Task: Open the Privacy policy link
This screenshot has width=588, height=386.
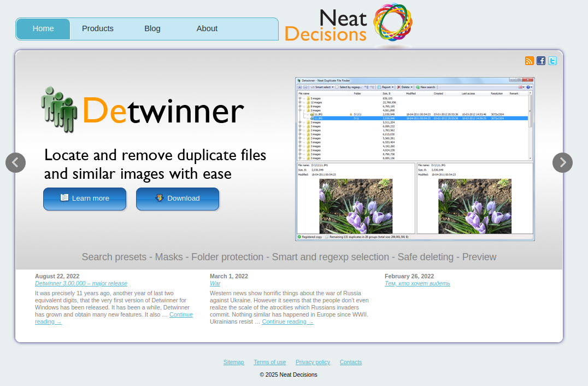Action: (x=313, y=362)
